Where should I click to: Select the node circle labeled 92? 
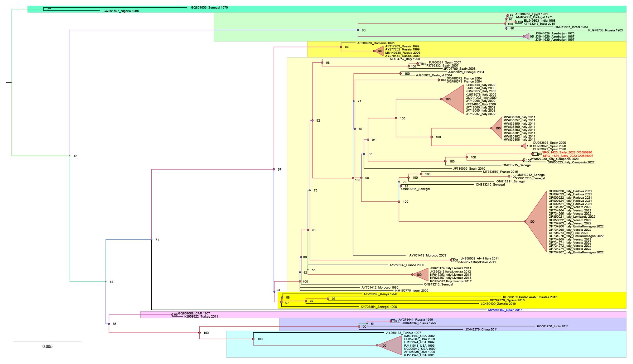(312, 121)
